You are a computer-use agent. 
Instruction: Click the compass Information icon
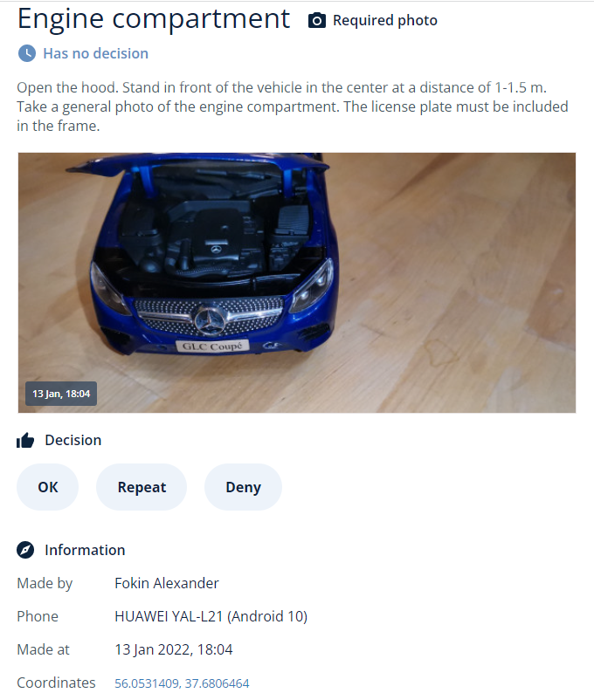tap(25, 550)
